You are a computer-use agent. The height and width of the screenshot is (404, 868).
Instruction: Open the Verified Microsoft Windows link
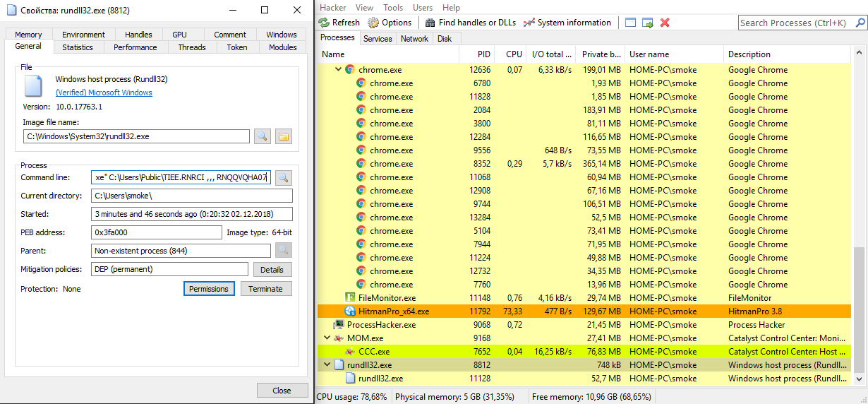(x=104, y=93)
